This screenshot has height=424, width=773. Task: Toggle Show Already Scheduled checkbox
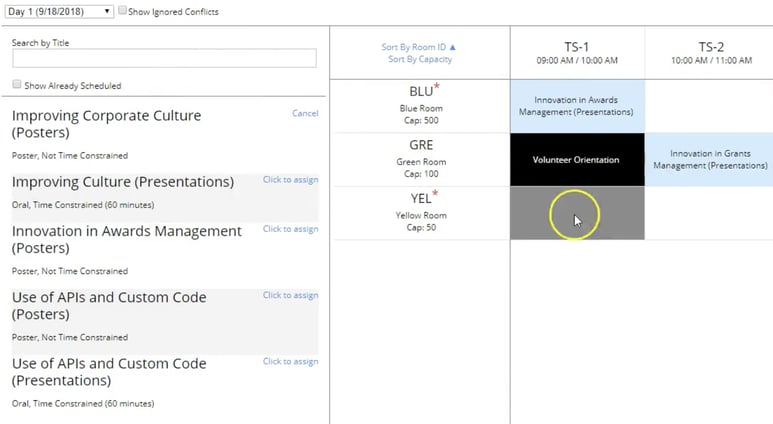pyautogui.click(x=17, y=85)
